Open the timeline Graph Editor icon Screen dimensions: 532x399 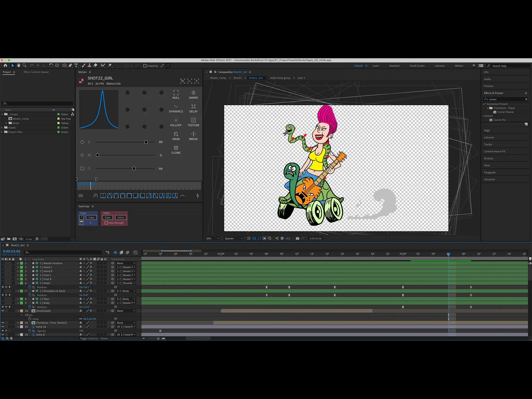(135, 252)
